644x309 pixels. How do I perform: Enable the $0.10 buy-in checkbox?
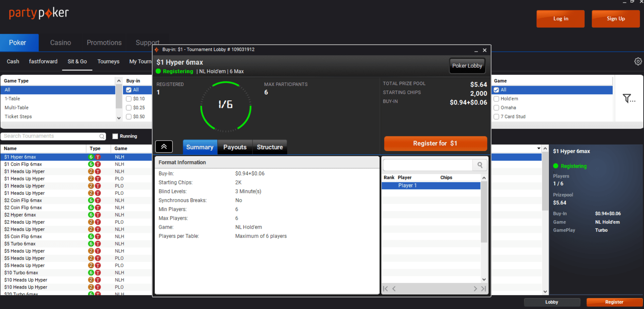tap(129, 99)
